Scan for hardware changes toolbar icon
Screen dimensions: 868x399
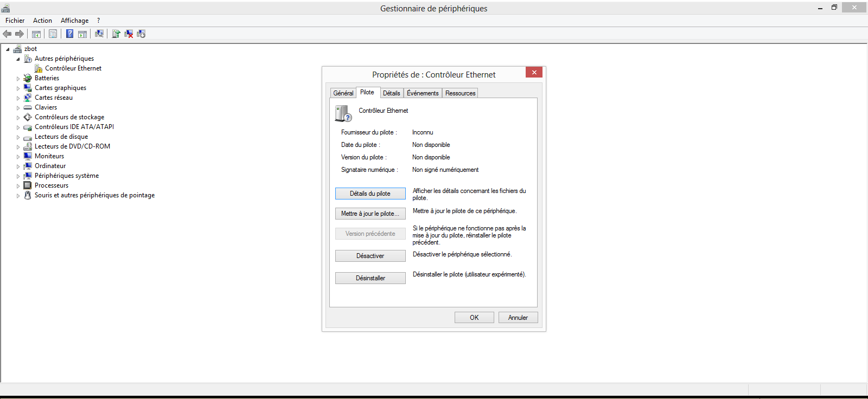99,34
